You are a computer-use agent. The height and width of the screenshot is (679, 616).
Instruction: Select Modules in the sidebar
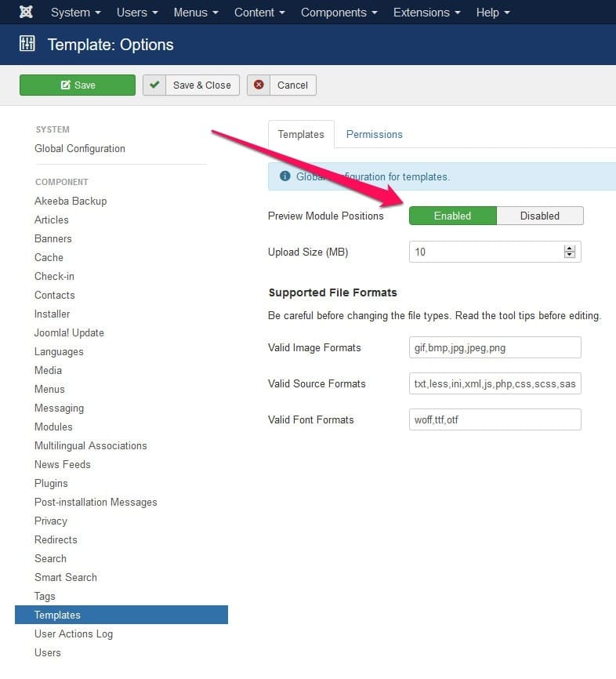click(x=53, y=427)
